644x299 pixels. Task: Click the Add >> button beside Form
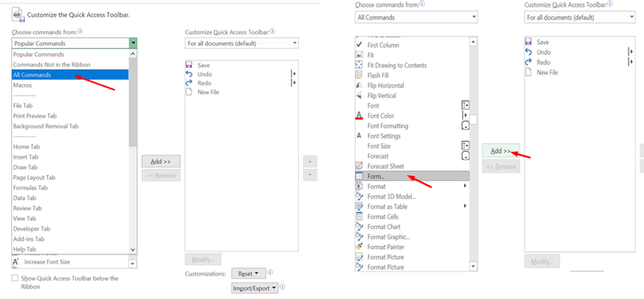501,151
